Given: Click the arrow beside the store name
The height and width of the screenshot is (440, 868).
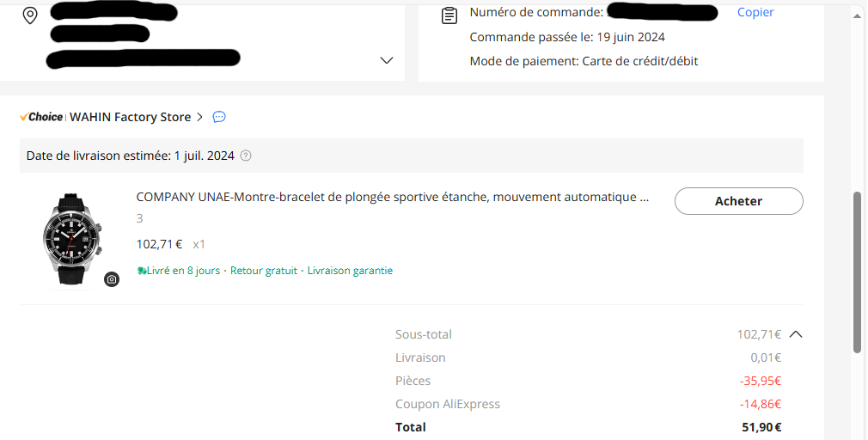Looking at the screenshot, I should (200, 117).
